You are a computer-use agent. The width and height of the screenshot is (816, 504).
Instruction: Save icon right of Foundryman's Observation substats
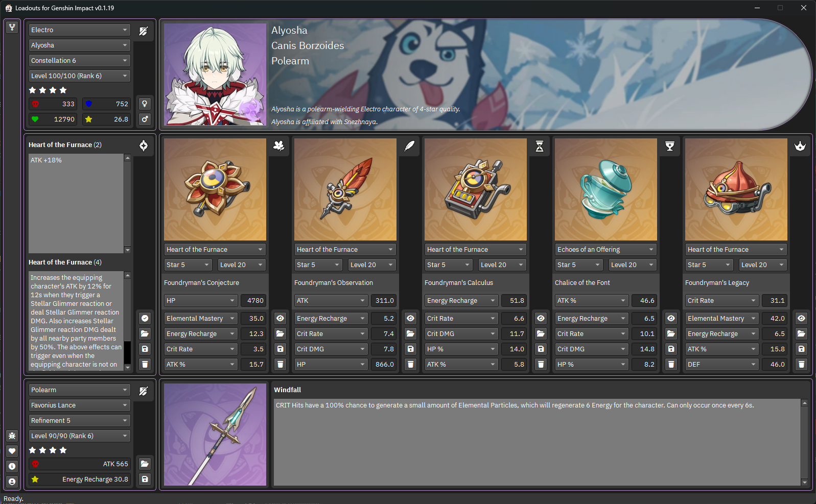(411, 349)
